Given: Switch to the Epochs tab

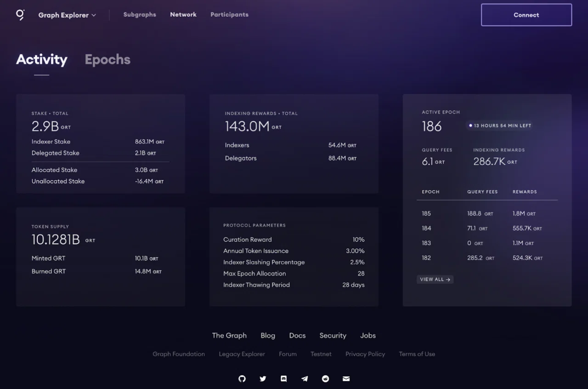Looking at the screenshot, I should pos(107,60).
